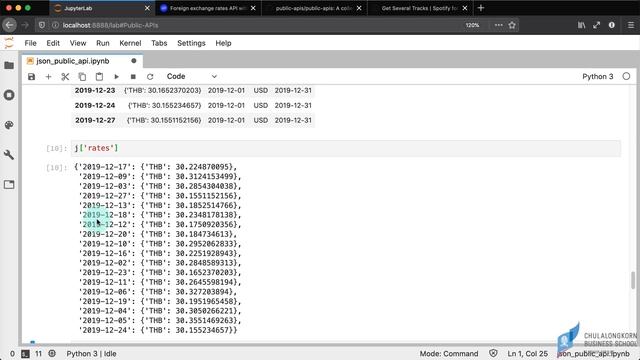Run the selected cell

click(x=116, y=76)
